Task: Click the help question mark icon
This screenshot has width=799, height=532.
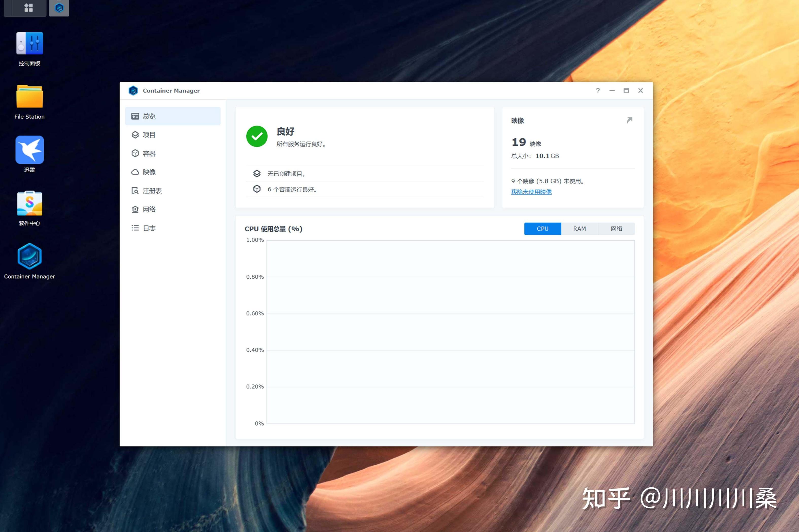Action: 598,90
